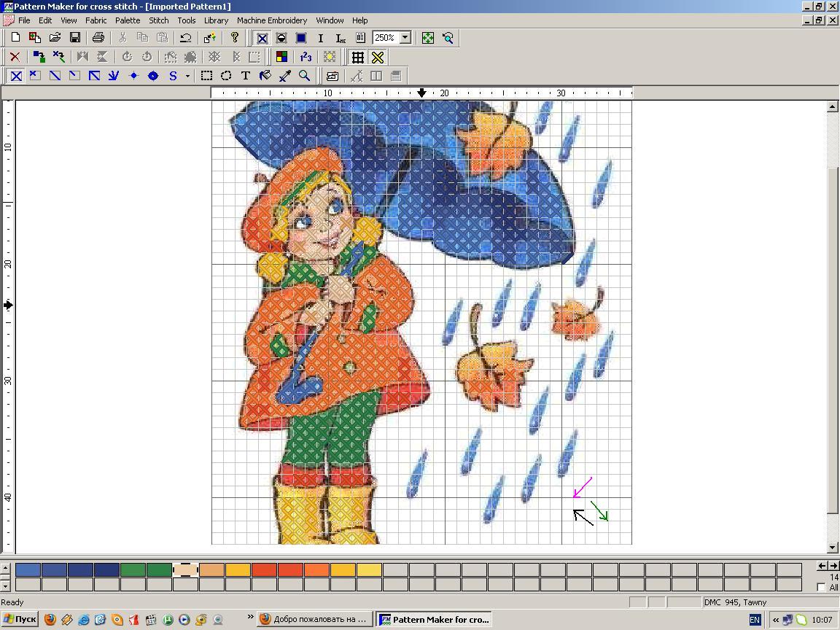This screenshot has width=840, height=630.
Task: Switch to the Firefox Добро пожаловать taskbar window
Action: (x=314, y=619)
